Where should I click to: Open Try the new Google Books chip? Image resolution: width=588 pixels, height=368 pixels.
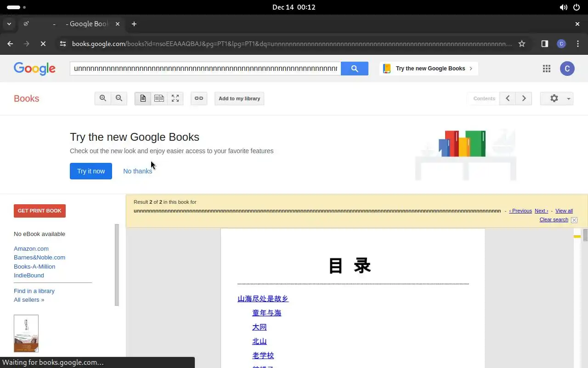tap(429, 69)
